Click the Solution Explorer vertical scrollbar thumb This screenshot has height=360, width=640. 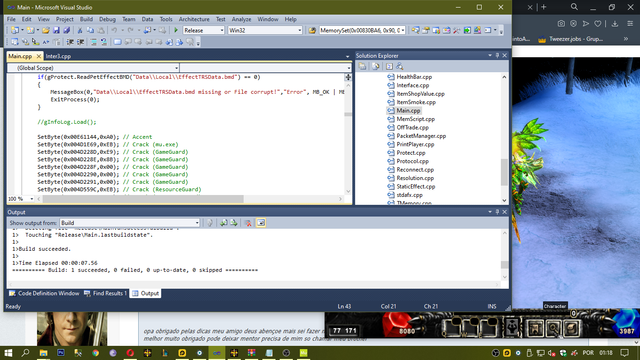point(504,172)
